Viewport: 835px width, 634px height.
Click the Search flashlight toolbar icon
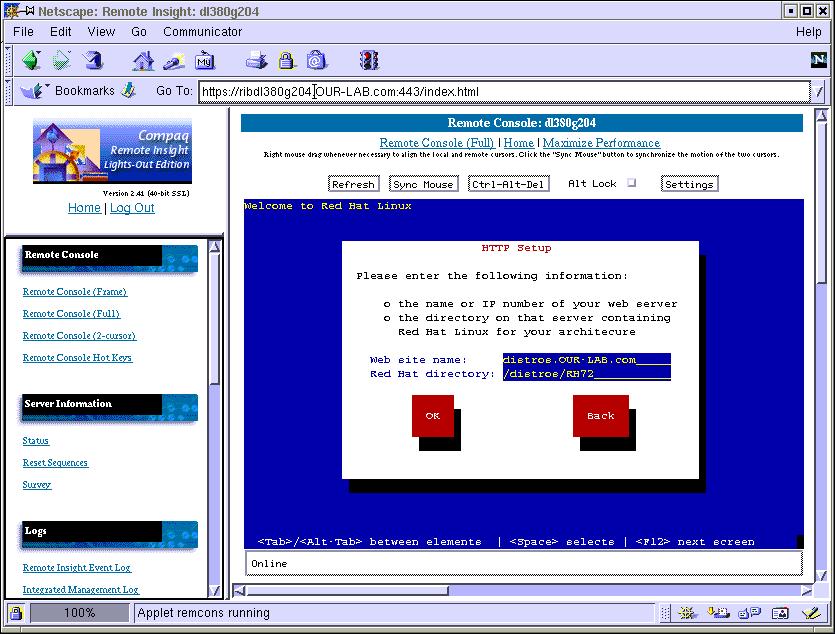(x=174, y=60)
